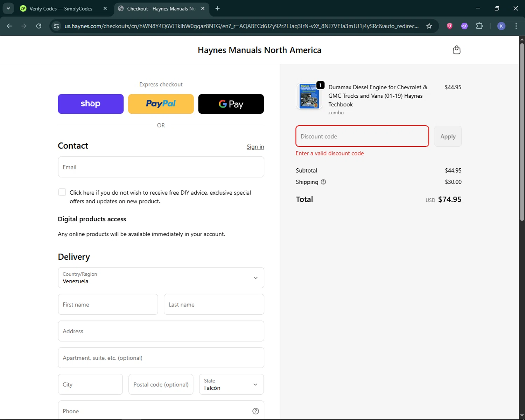Bookmark this page with the star icon
The width and height of the screenshot is (525, 420).
coord(429,26)
